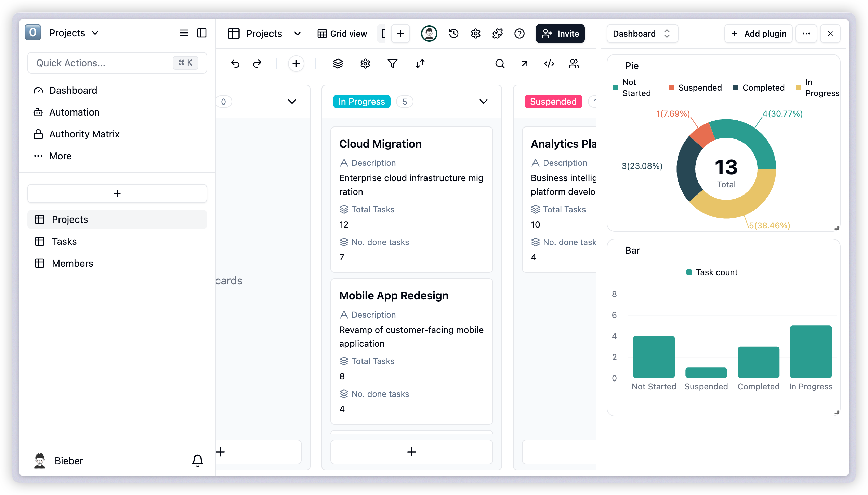This screenshot has width=868, height=495.
Task: Click the undo arrow icon
Action: click(235, 64)
